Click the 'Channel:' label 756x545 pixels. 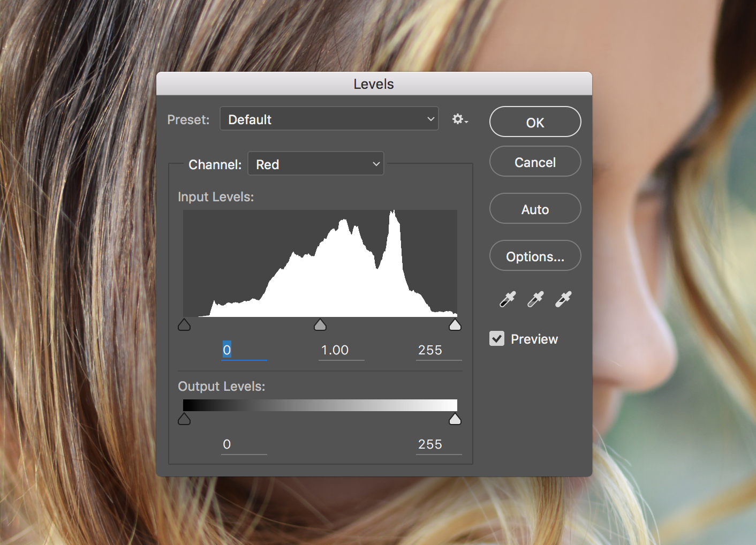pos(215,165)
